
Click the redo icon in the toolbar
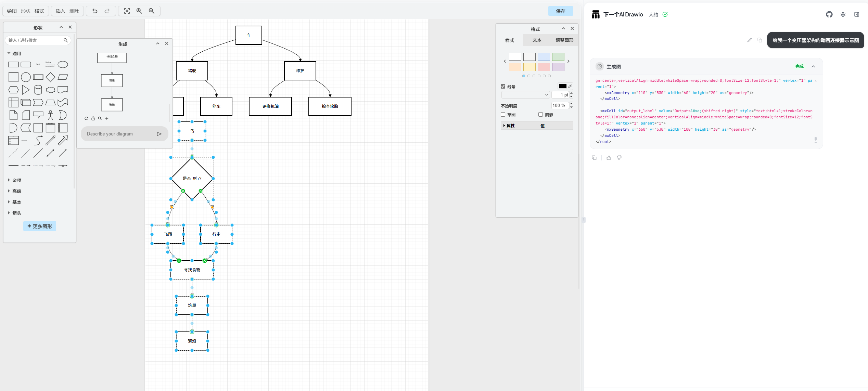coord(107,11)
